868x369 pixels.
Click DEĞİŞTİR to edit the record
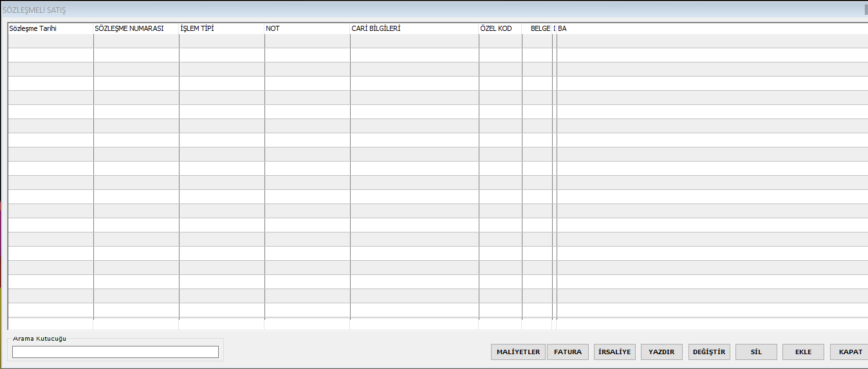coord(709,352)
